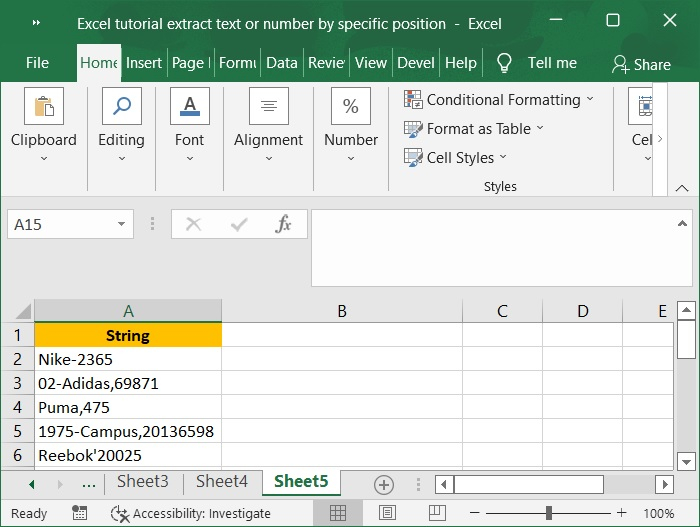Click the Share button

[641, 64]
